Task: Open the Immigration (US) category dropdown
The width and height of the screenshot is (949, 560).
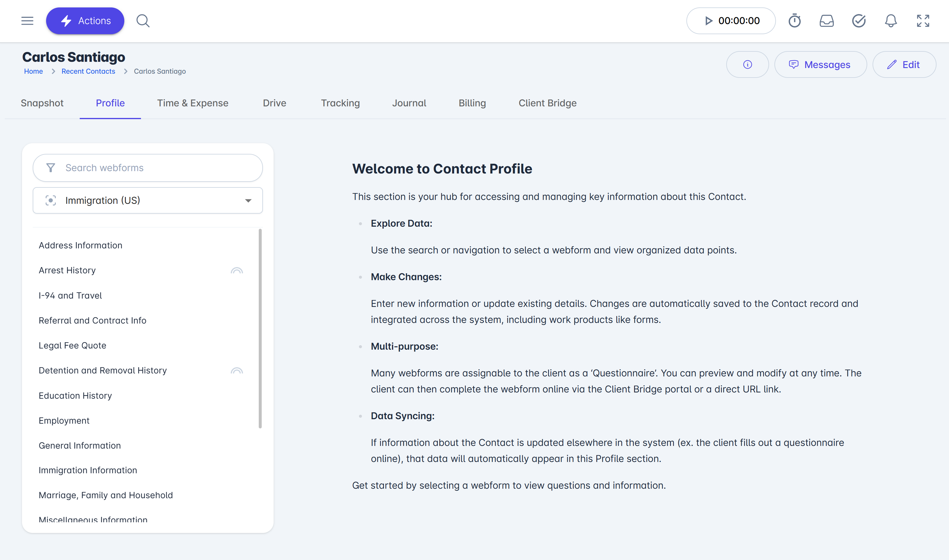Action: pos(148,200)
